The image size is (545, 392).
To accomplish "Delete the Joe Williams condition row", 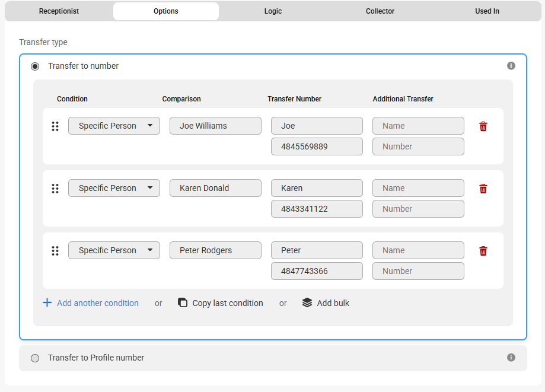I will (x=483, y=126).
